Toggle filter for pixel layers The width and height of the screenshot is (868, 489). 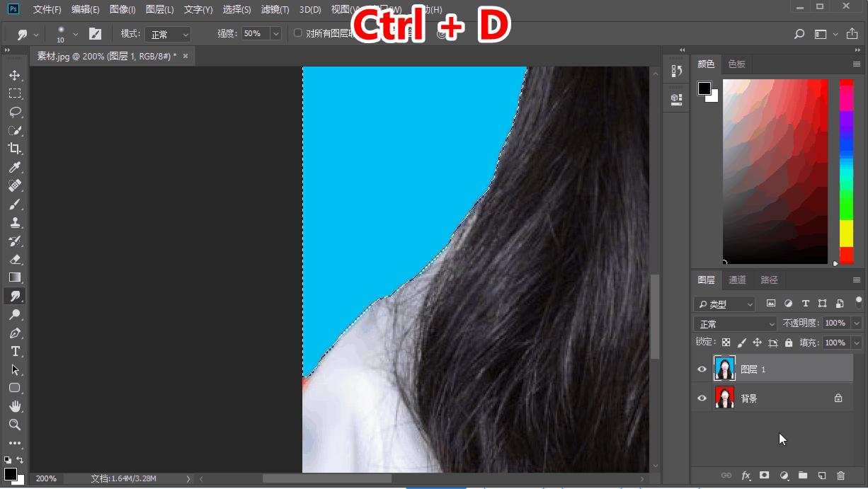click(x=771, y=304)
